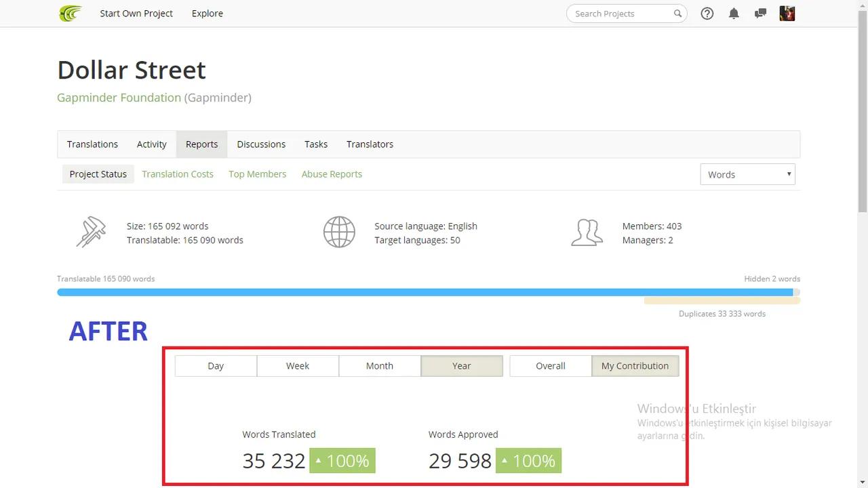This screenshot has height=488, width=868.
Task: Click the project size caliper icon
Action: (x=91, y=232)
